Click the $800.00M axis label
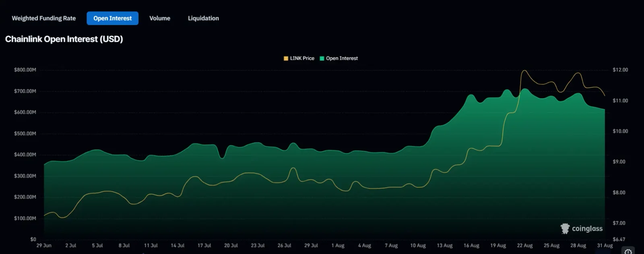The image size is (644, 254). pos(25,70)
